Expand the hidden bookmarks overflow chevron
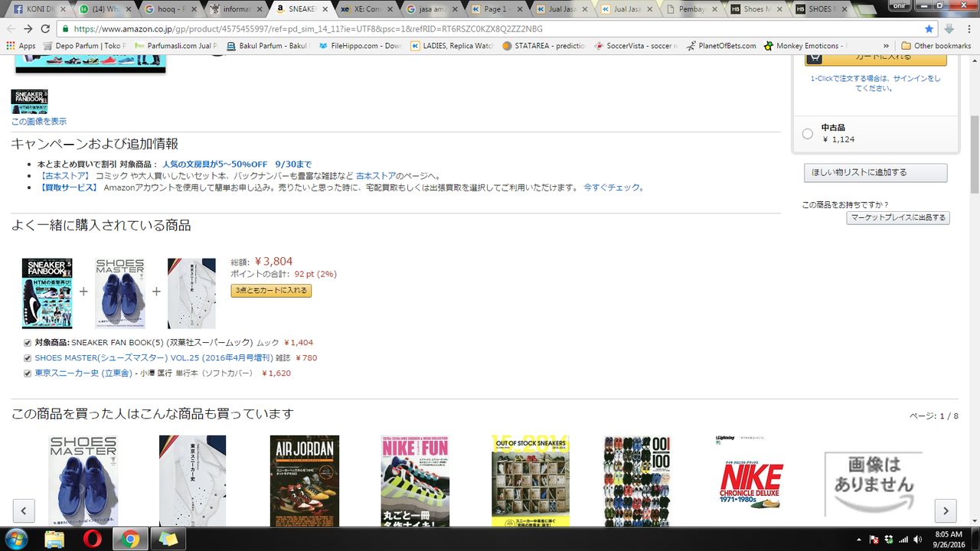The height and width of the screenshot is (551, 980). coord(887,46)
